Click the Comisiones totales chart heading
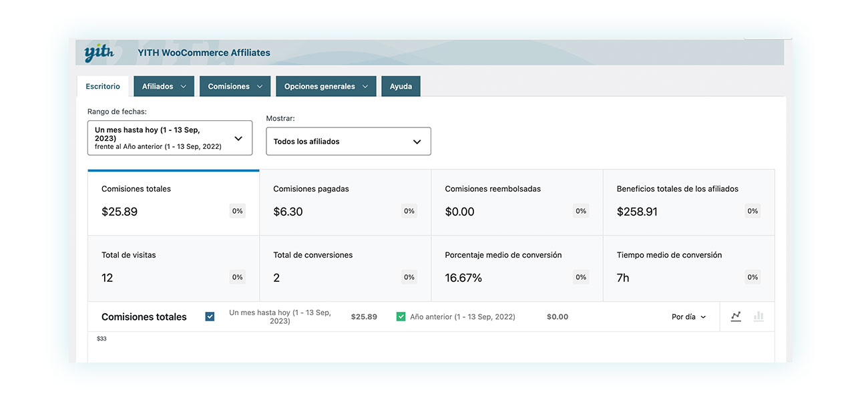Image resolution: width=868 pixels, height=404 pixels. point(144,317)
